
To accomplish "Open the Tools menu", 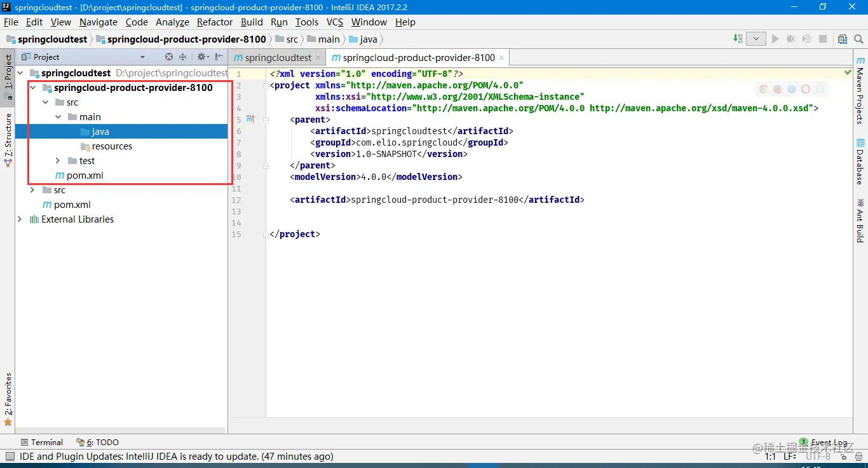I will tap(307, 22).
